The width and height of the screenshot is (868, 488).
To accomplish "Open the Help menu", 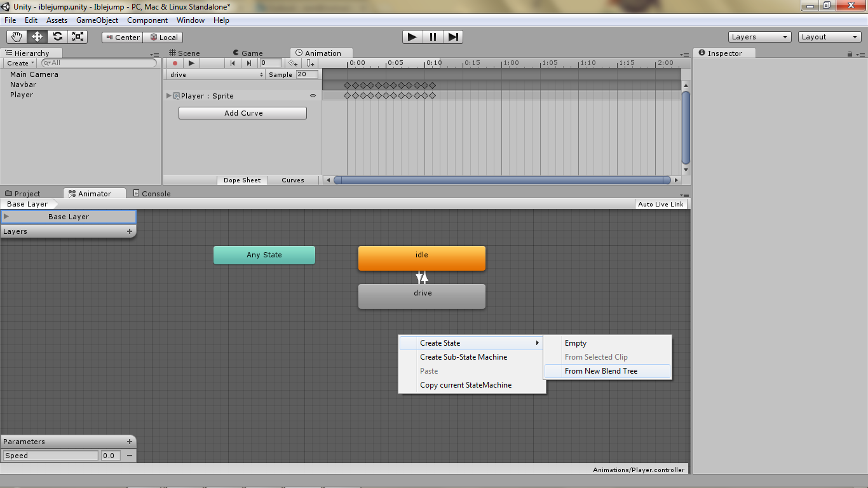I will [x=221, y=20].
